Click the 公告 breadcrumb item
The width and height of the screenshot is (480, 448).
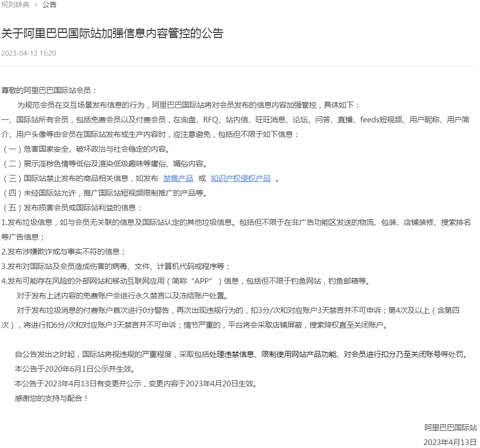tap(50, 5)
